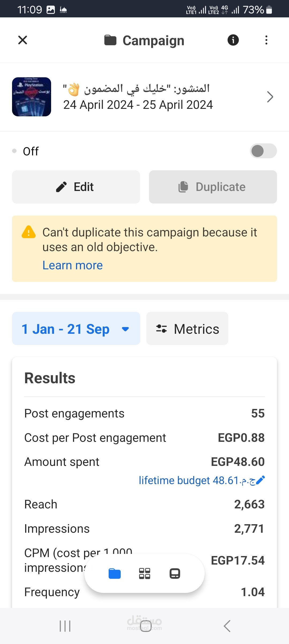Image resolution: width=289 pixels, height=644 pixels.
Task: Tap the Android back navigation arrow
Action: 227,626
